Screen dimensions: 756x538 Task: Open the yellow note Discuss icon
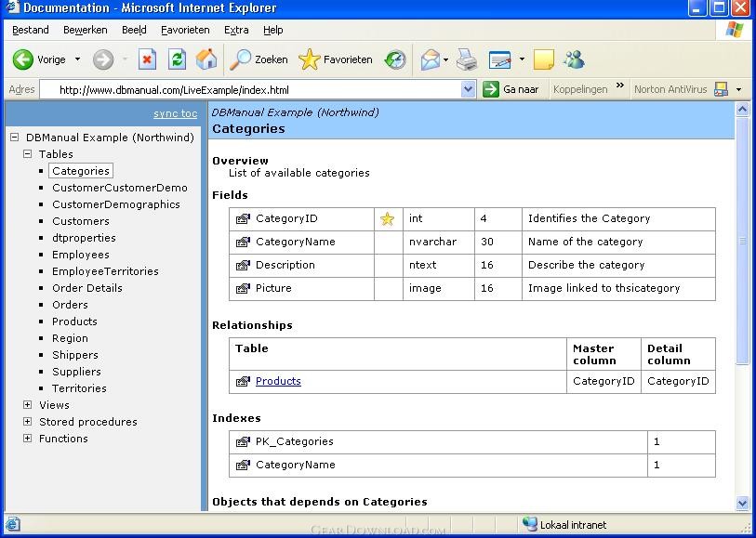(x=544, y=59)
